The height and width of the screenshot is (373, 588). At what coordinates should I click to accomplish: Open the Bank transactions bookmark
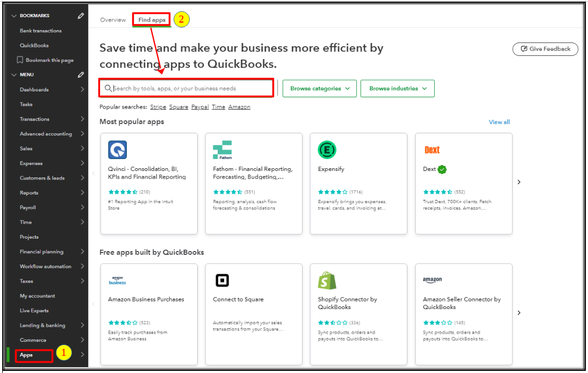[x=41, y=31]
